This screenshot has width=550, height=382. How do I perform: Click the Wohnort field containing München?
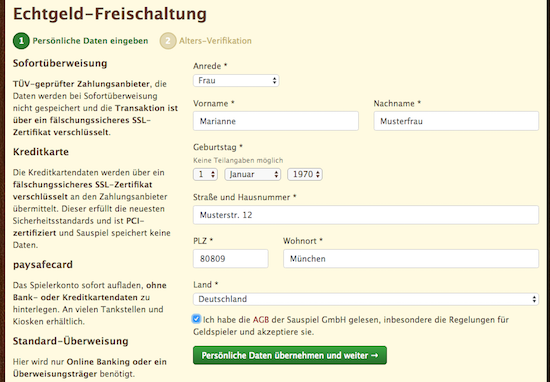[x=411, y=259]
